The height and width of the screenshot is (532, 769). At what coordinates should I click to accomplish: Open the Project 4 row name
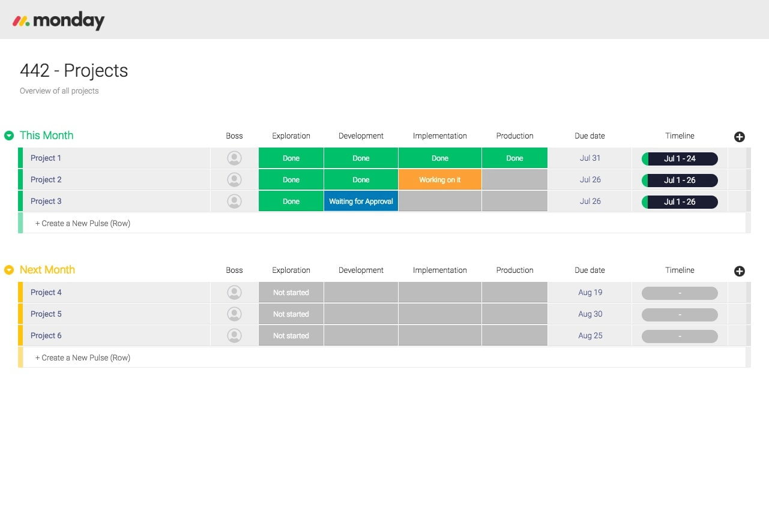click(x=46, y=293)
